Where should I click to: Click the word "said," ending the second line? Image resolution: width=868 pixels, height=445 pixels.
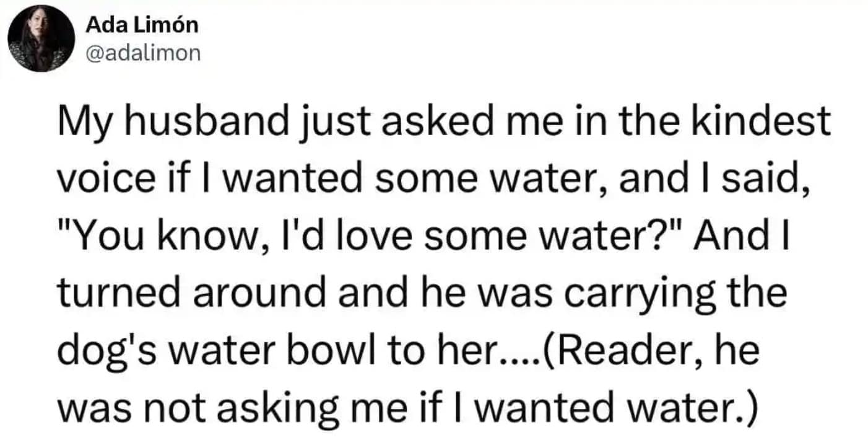[771, 180]
